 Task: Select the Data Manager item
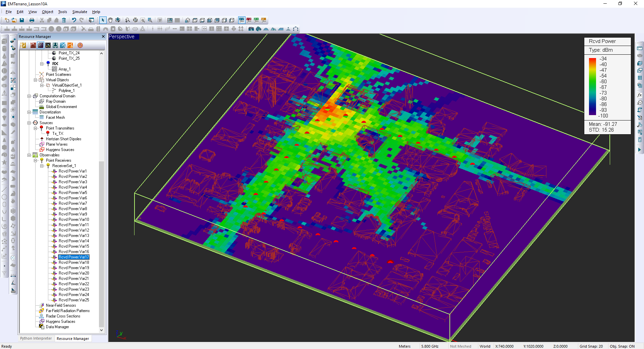(57, 327)
